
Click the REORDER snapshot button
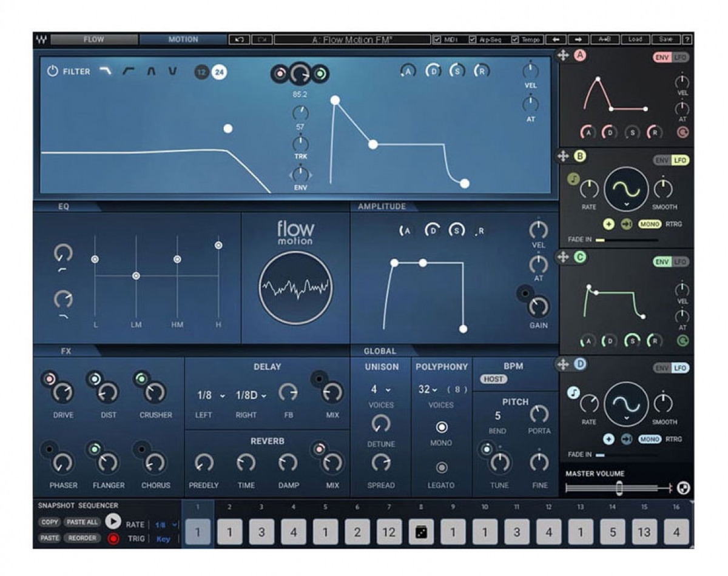click(x=82, y=538)
